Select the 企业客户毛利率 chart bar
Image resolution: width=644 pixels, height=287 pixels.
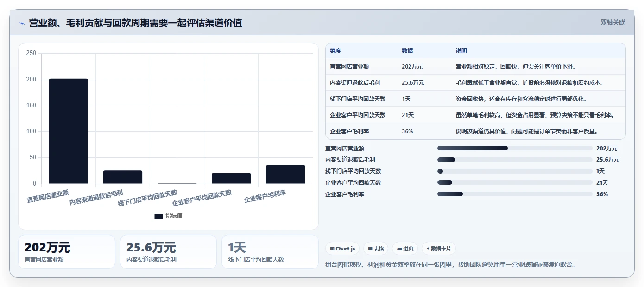pyautogui.click(x=285, y=175)
